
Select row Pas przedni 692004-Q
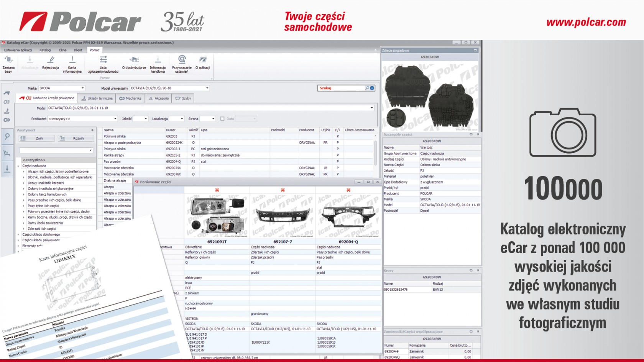click(238, 162)
